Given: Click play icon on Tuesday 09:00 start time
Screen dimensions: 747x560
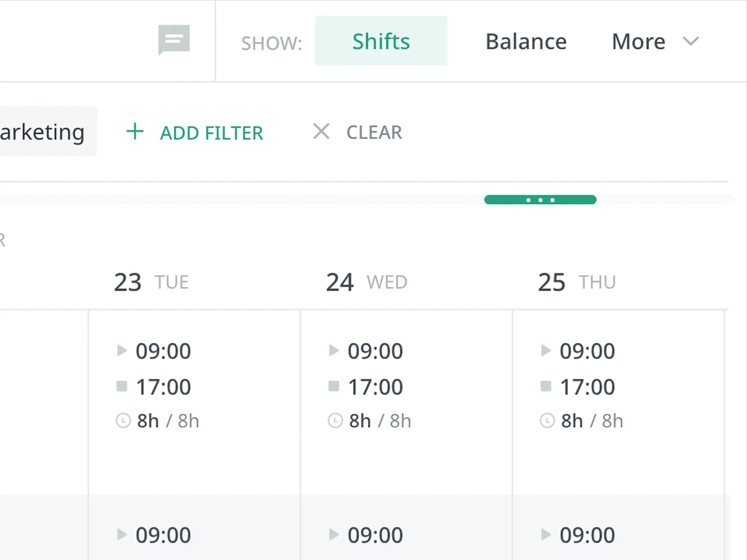Looking at the screenshot, I should [x=121, y=350].
